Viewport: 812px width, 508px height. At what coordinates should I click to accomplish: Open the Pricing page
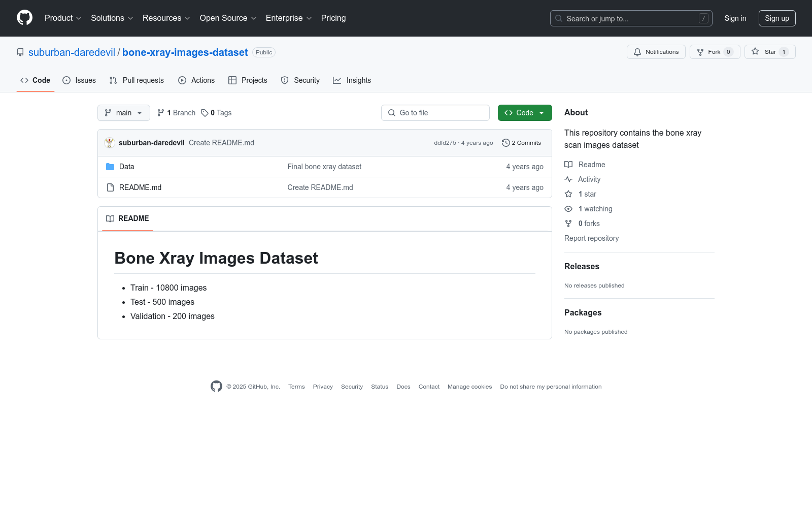tap(333, 18)
